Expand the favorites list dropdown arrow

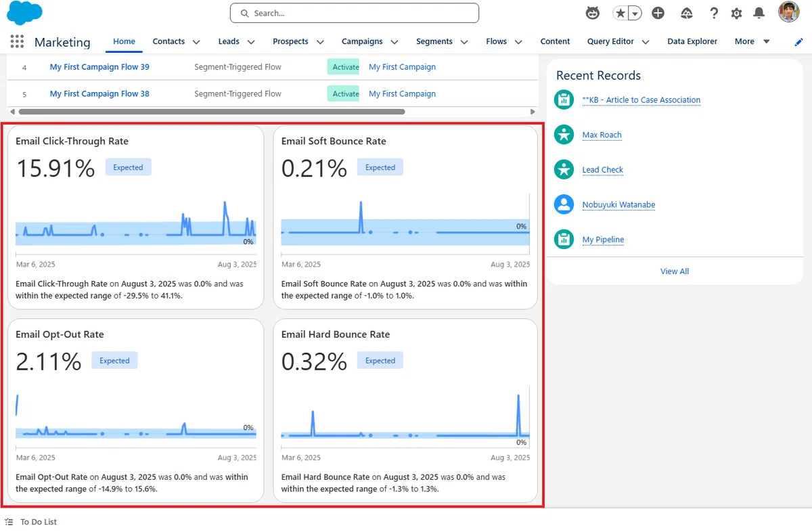point(635,13)
